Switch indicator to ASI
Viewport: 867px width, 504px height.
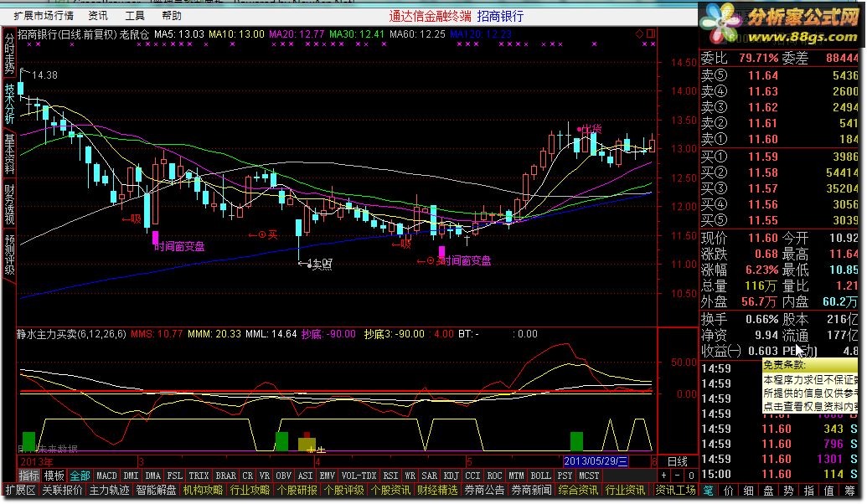[x=305, y=476]
